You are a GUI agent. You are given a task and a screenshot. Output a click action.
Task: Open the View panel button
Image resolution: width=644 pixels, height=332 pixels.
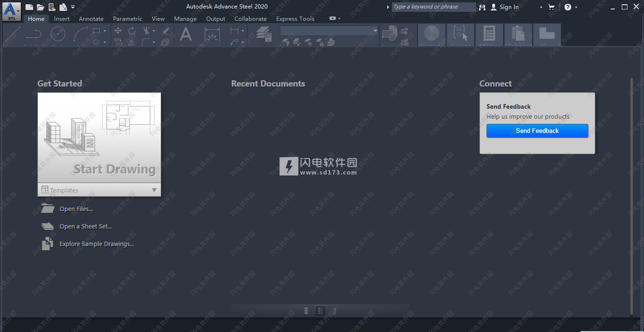pos(547,35)
